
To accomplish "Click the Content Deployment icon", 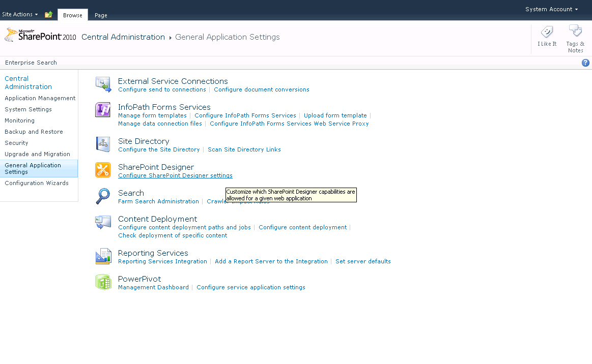I will point(103,222).
